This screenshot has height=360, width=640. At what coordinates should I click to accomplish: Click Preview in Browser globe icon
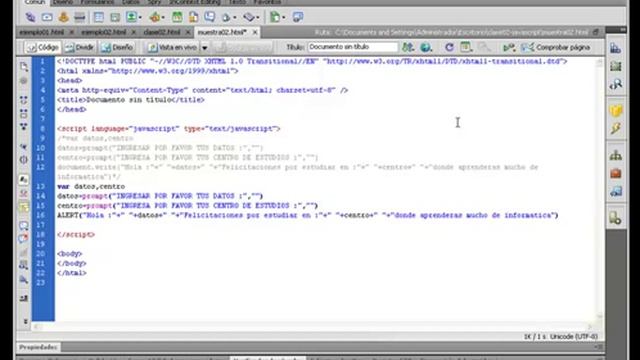pyautogui.click(x=426, y=47)
